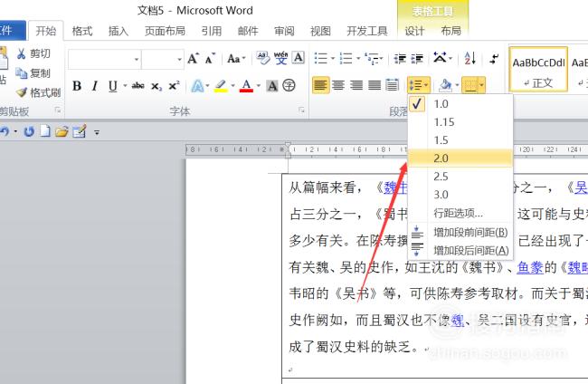Toggle left text alignment

(320, 85)
